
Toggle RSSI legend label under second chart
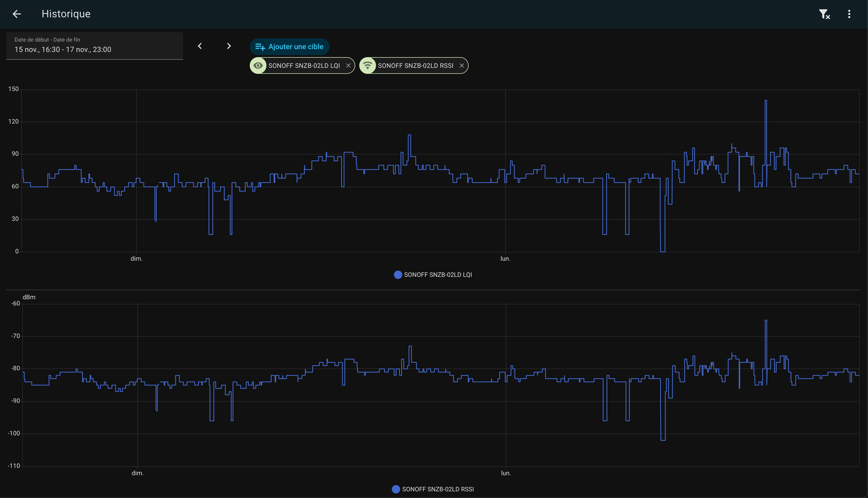(x=437, y=489)
